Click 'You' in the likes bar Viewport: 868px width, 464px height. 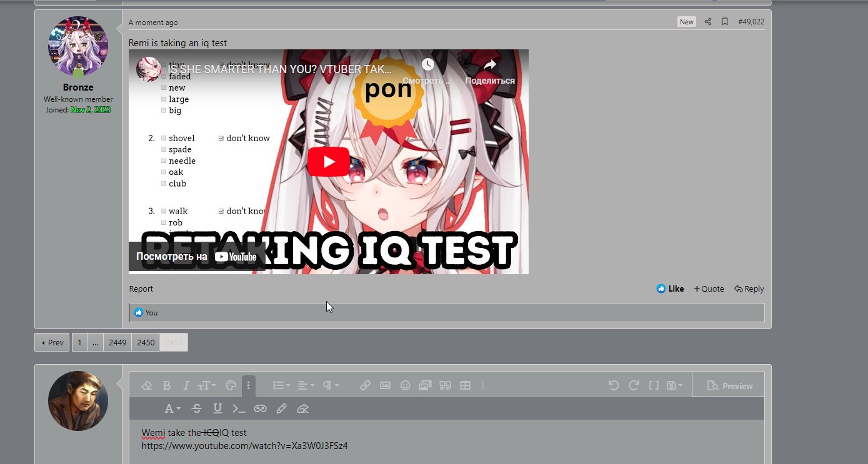[x=152, y=313]
